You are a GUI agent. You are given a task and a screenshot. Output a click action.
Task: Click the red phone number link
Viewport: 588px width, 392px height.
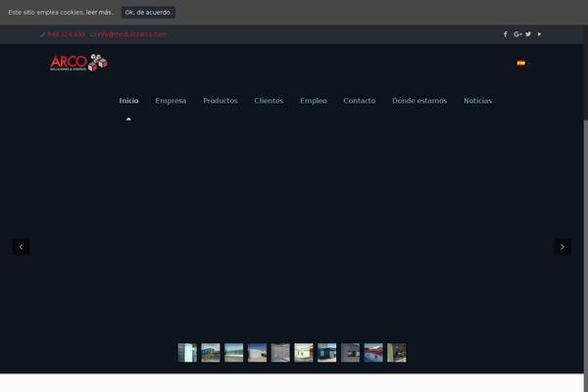[x=66, y=34]
